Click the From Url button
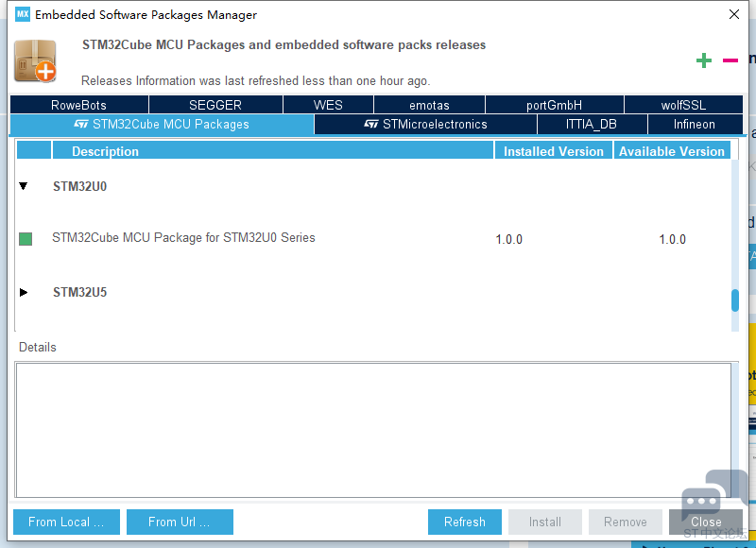756x548 pixels. (x=180, y=522)
